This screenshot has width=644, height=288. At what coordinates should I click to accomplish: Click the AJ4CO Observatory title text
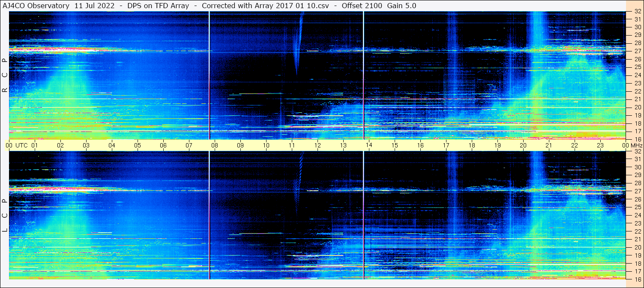coord(36,6)
